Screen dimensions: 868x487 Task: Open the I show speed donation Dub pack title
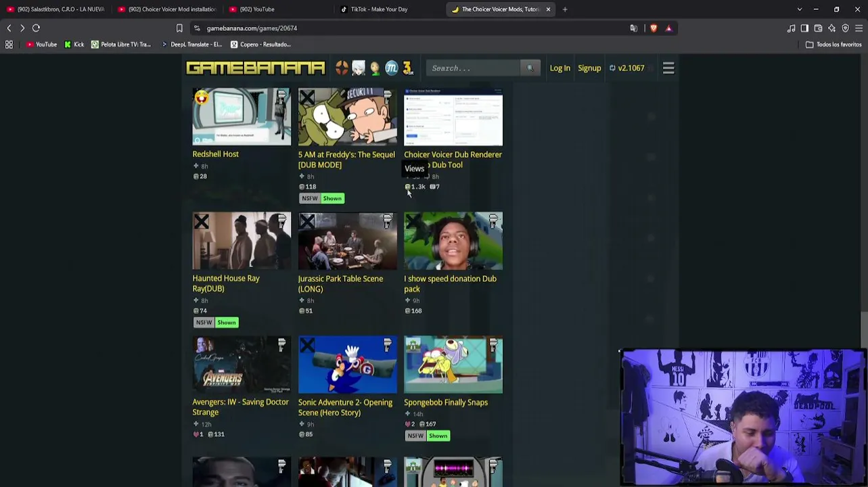(x=450, y=284)
